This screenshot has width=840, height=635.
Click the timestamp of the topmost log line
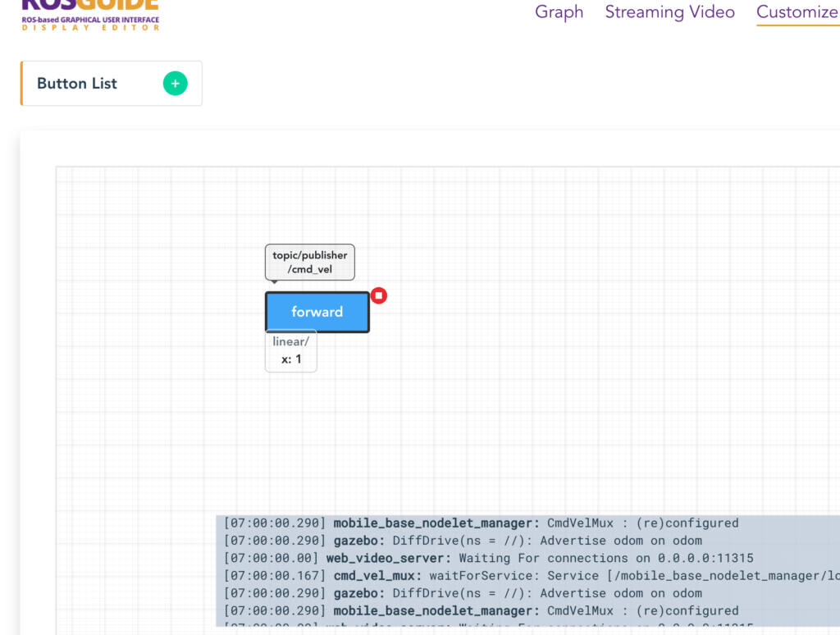click(x=264, y=523)
